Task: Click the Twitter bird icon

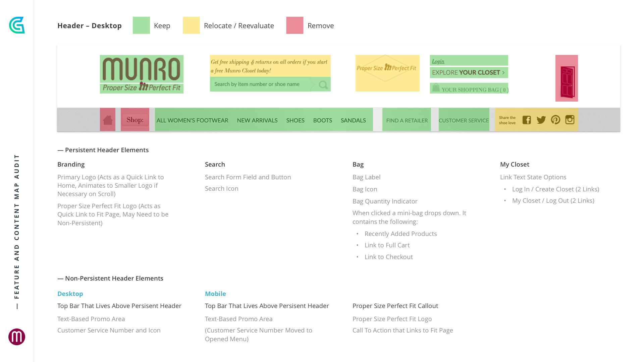Action: click(x=541, y=120)
